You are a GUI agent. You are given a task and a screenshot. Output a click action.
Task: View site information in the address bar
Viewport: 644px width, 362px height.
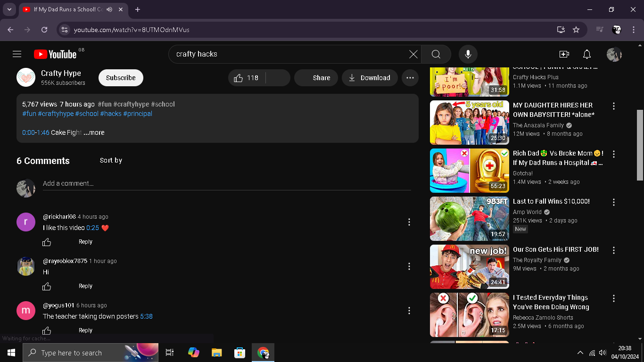(x=65, y=30)
